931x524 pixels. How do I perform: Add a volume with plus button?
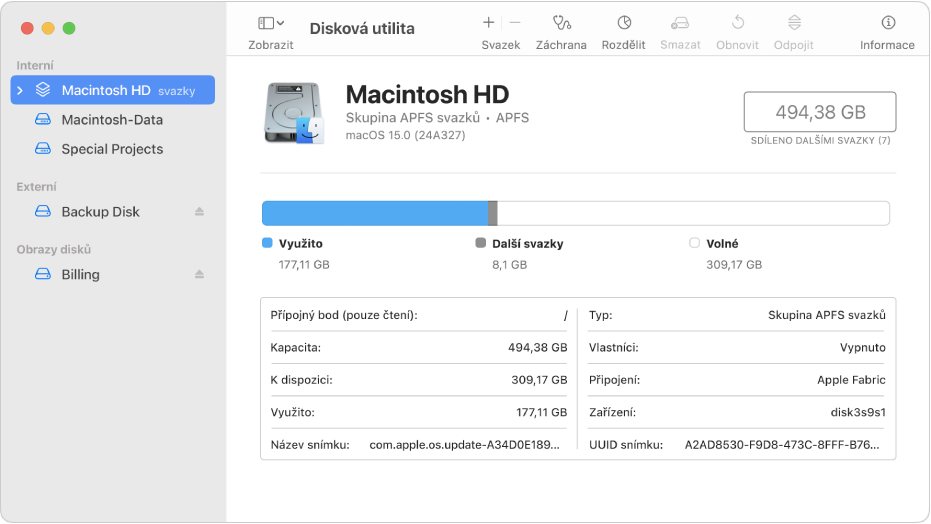click(488, 22)
